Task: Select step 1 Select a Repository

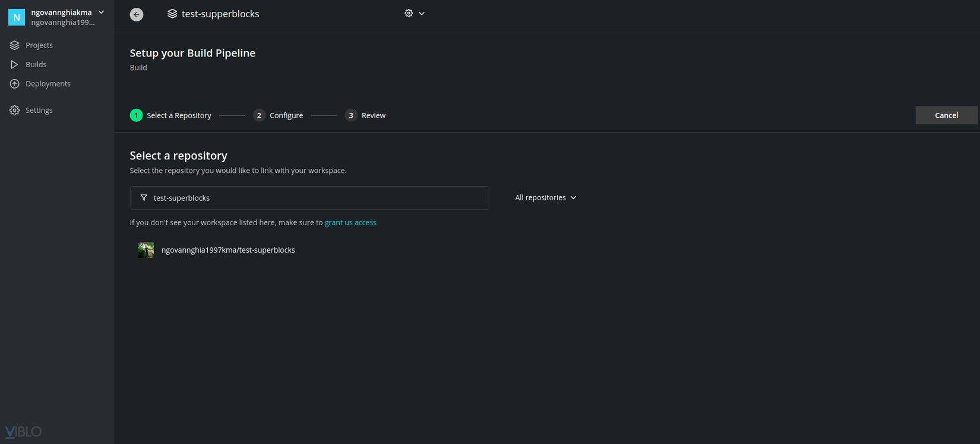Action: point(171,115)
